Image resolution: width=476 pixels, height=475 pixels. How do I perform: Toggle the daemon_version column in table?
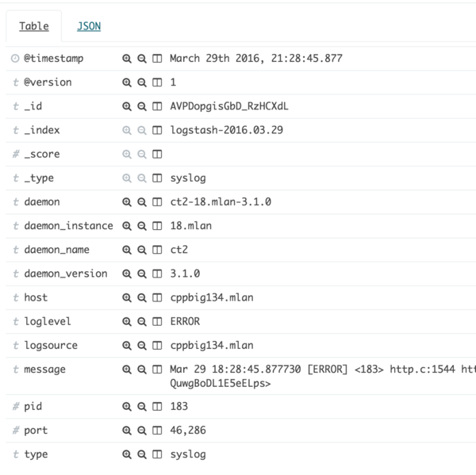tap(157, 274)
